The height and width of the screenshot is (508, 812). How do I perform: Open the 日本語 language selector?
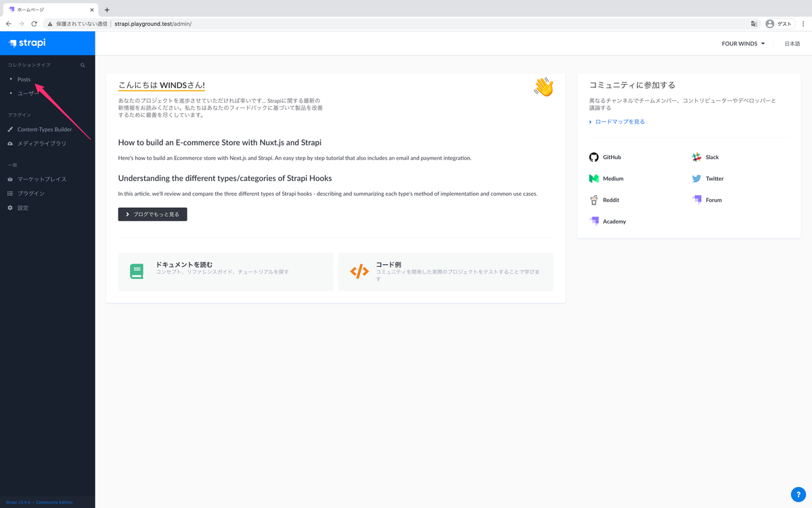(792, 43)
